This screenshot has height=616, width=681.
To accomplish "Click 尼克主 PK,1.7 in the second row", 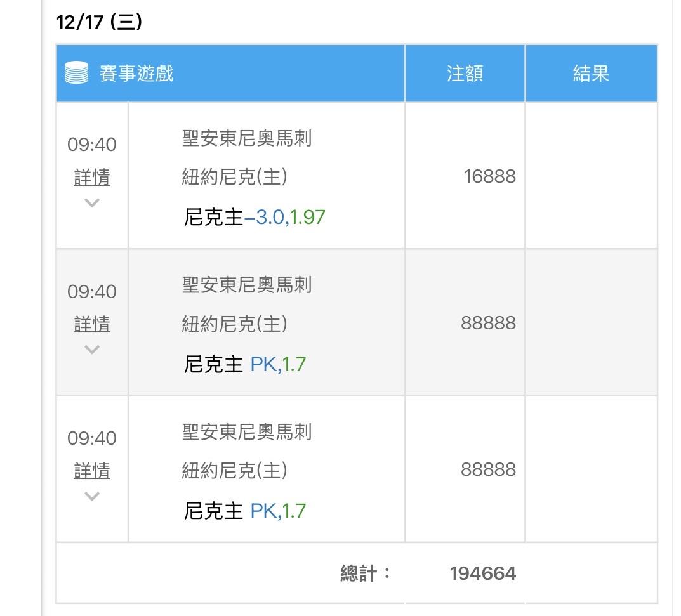I will pos(245,364).
